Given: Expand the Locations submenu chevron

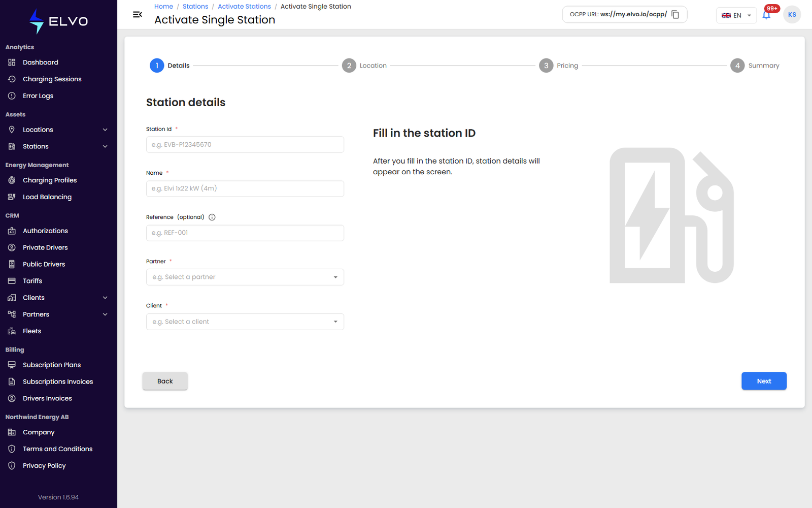Looking at the screenshot, I should (x=105, y=130).
